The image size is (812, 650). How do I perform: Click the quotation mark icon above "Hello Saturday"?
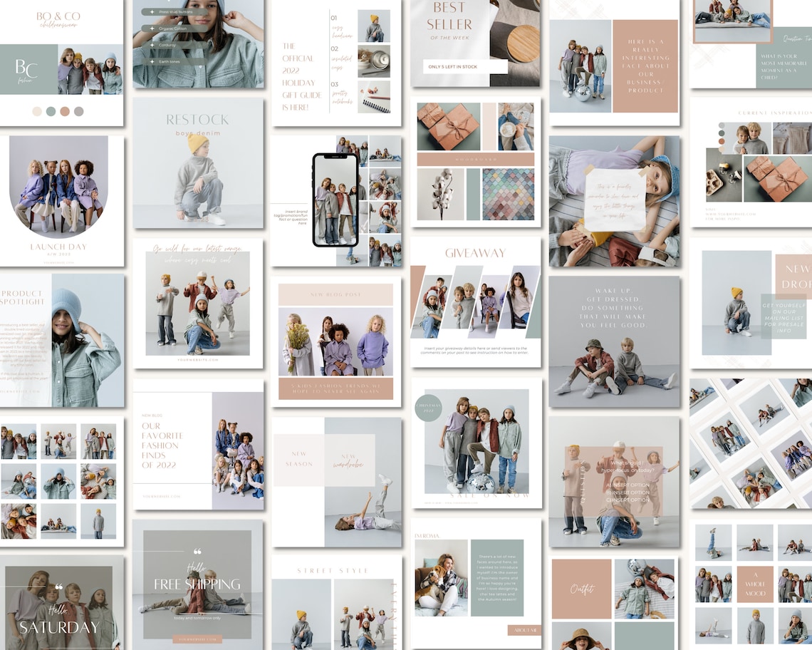[59, 587]
